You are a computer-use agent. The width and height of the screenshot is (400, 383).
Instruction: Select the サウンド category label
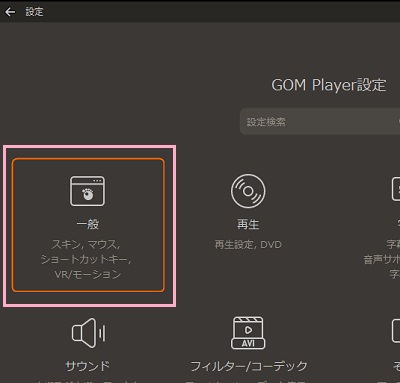[x=87, y=366]
